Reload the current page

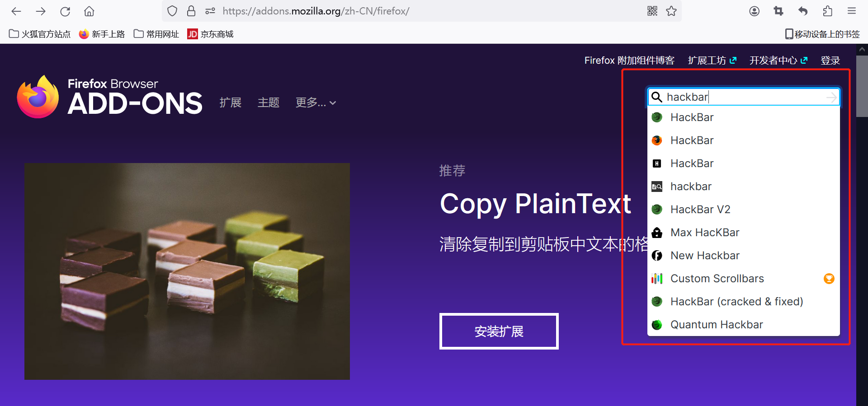point(65,11)
